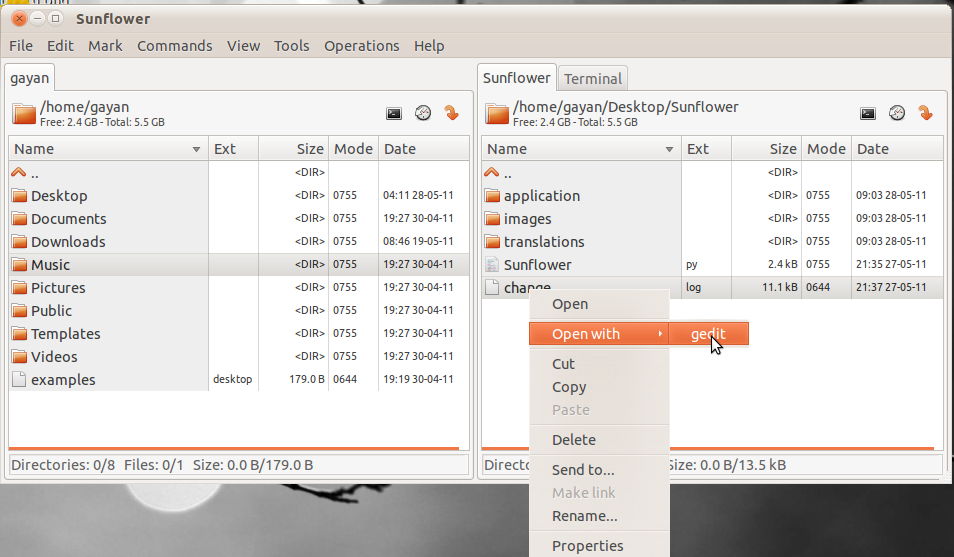Open history icon in right pane header

[x=897, y=113]
